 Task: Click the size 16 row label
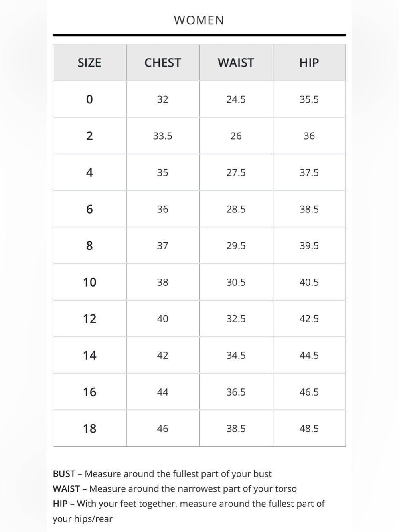tap(89, 392)
